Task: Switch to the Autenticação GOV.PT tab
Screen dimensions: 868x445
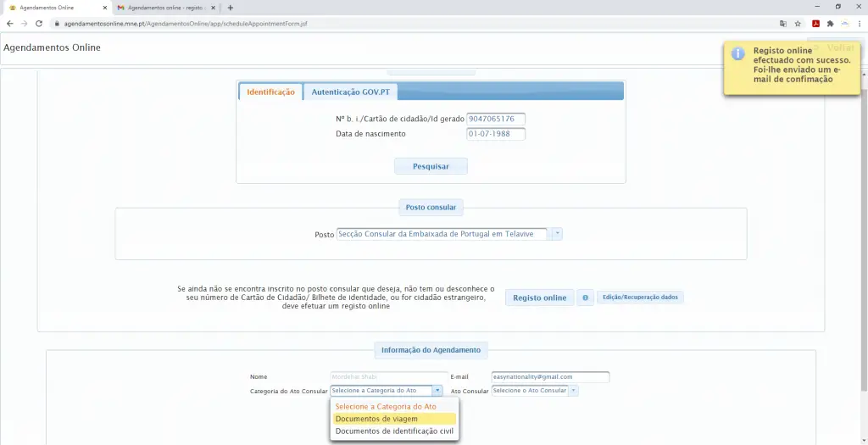Action: click(x=350, y=92)
